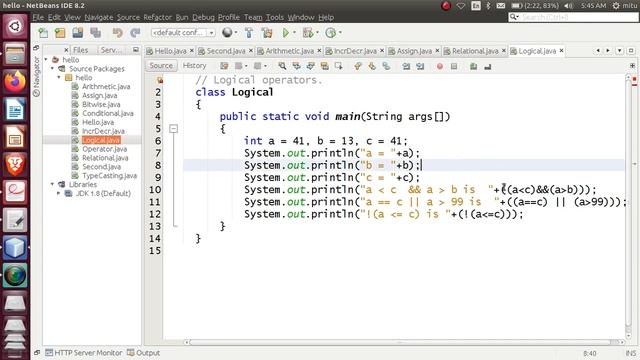Select TypeCasting.java in project tree
640x360 pixels.
(109, 176)
